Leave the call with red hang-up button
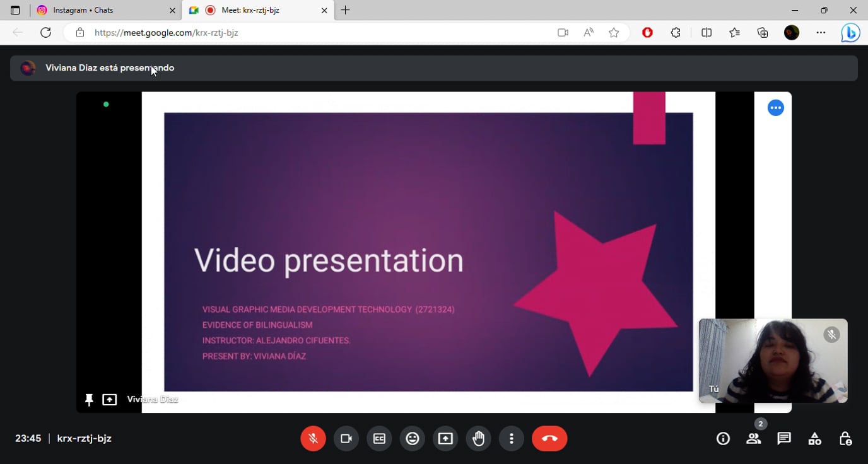868x464 pixels. pyautogui.click(x=549, y=439)
